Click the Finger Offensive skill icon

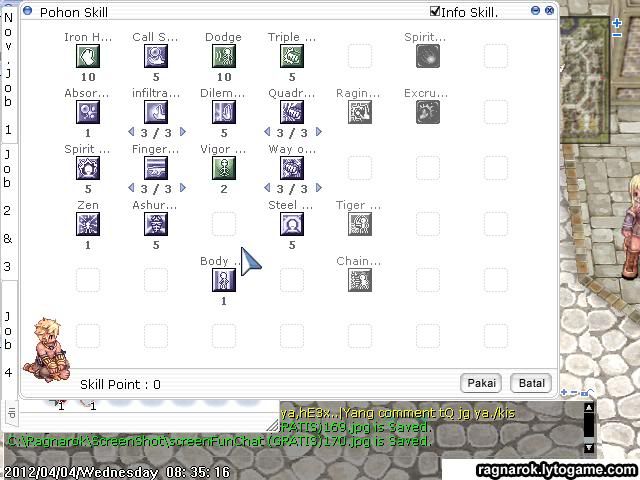pyautogui.click(x=156, y=168)
